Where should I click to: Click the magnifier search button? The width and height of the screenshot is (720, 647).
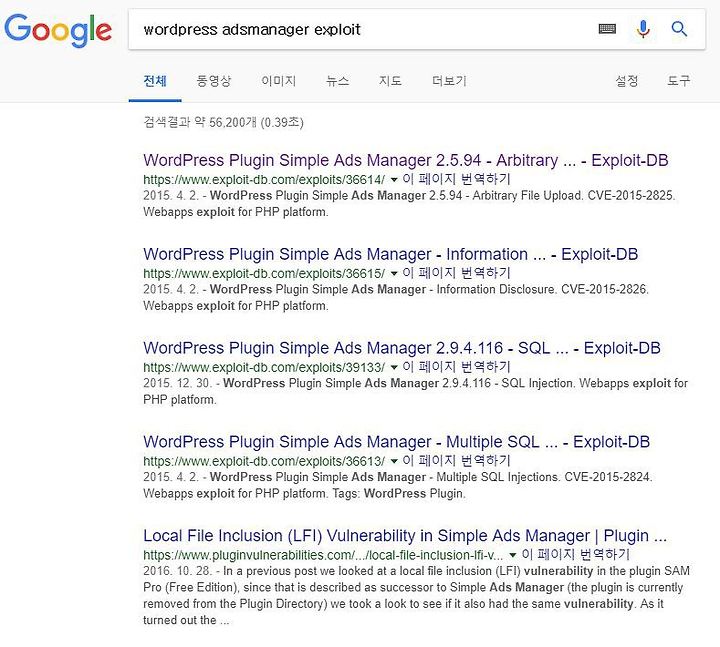679,29
